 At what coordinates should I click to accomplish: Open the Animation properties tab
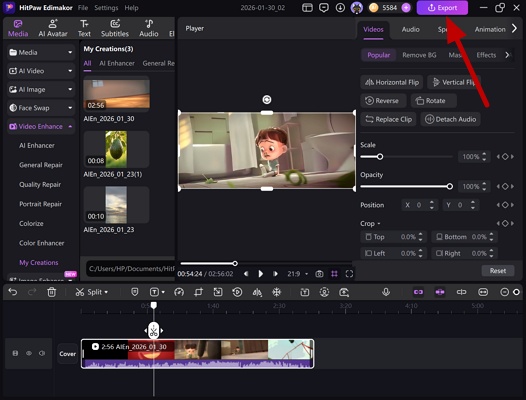490,30
